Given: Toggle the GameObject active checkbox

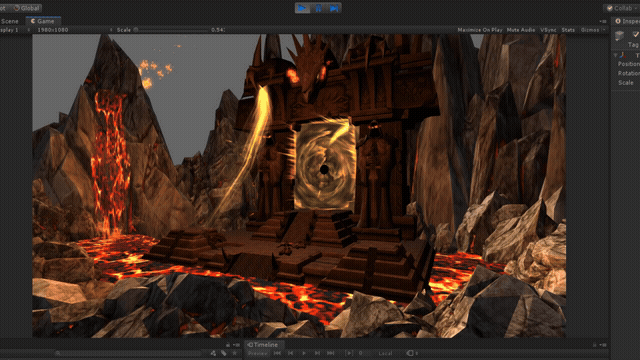Looking at the screenshot, I should [636, 34].
